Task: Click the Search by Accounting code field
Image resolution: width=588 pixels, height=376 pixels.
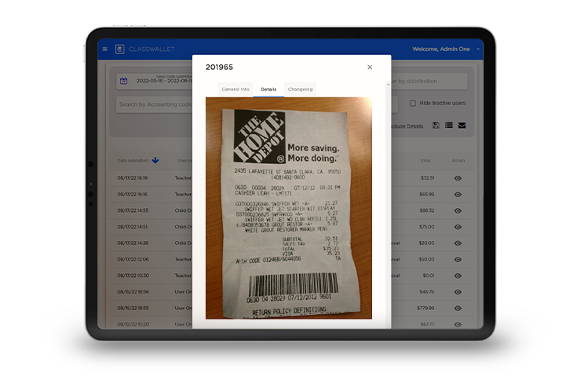Action: tap(155, 104)
